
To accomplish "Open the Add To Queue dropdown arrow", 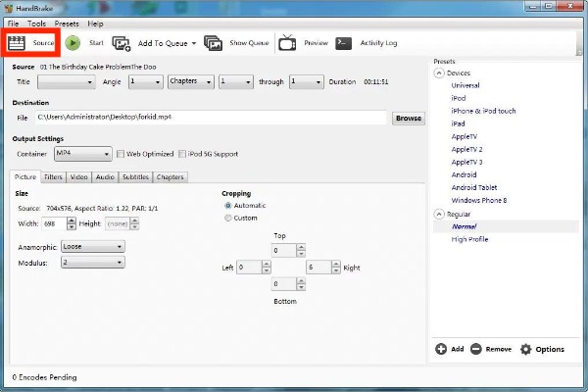I will pos(194,43).
